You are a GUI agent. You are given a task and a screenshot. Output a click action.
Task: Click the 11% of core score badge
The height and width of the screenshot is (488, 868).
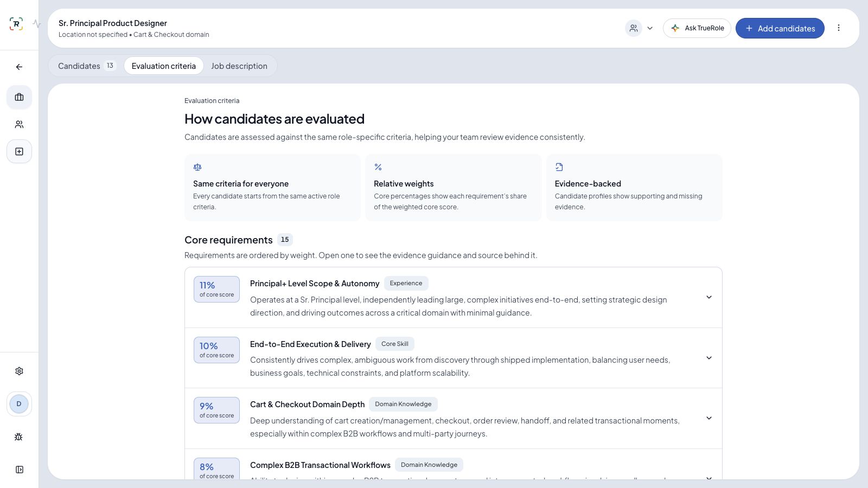pyautogui.click(x=216, y=289)
